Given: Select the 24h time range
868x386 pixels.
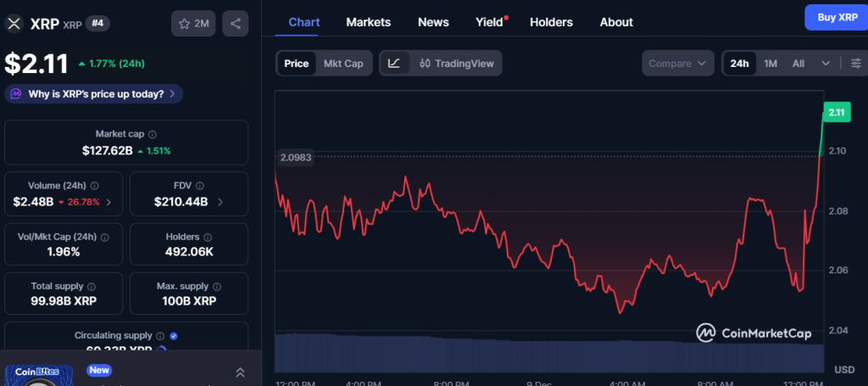Looking at the screenshot, I should coord(739,64).
